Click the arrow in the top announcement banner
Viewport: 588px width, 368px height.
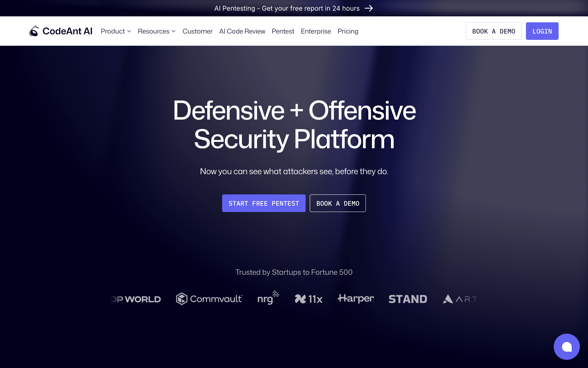369,8
